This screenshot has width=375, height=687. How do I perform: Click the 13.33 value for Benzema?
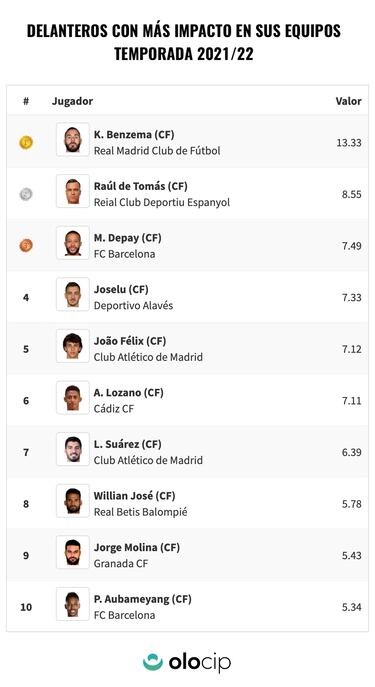tap(349, 143)
